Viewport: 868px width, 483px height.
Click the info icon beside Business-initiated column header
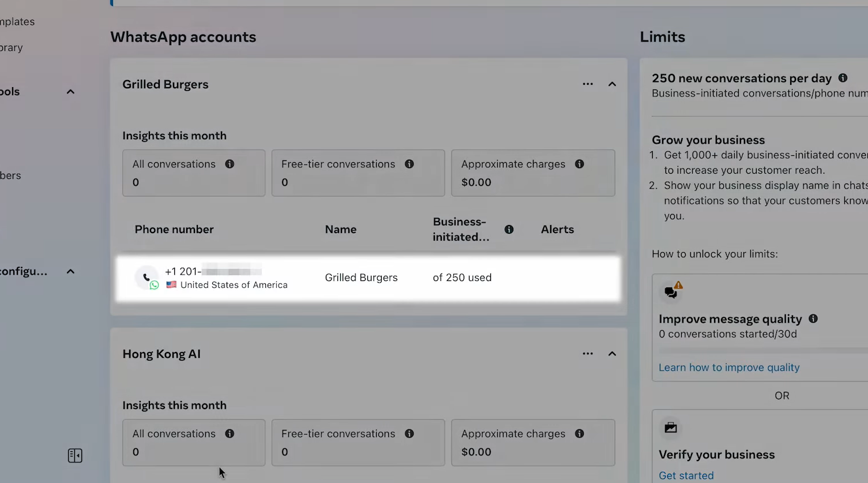pyautogui.click(x=509, y=229)
